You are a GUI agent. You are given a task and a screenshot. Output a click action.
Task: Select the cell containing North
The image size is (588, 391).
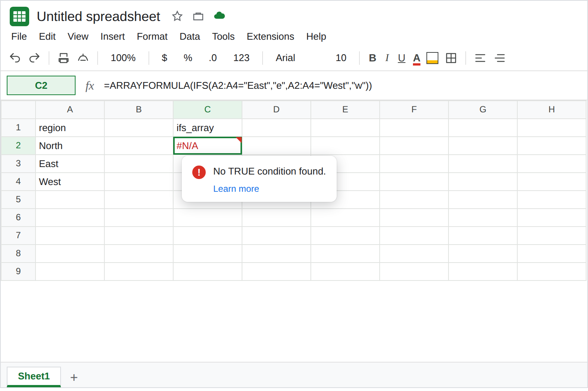point(70,146)
